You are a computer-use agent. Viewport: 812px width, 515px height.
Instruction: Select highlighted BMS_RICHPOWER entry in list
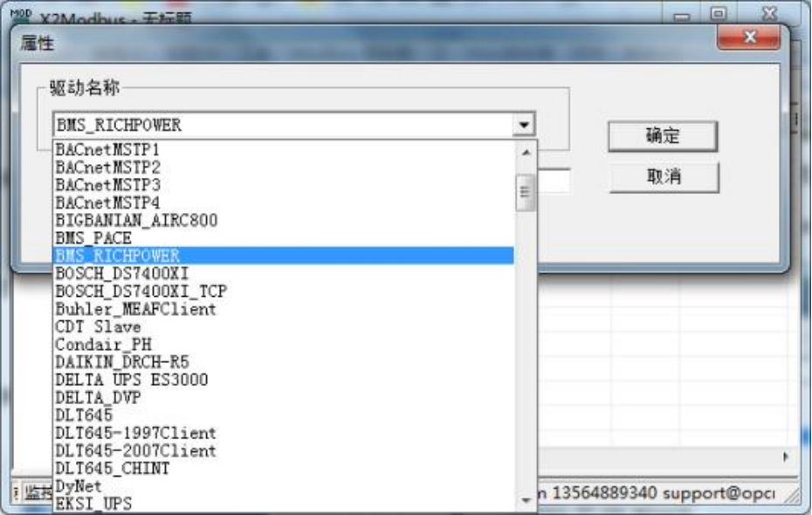tap(283, 256)
